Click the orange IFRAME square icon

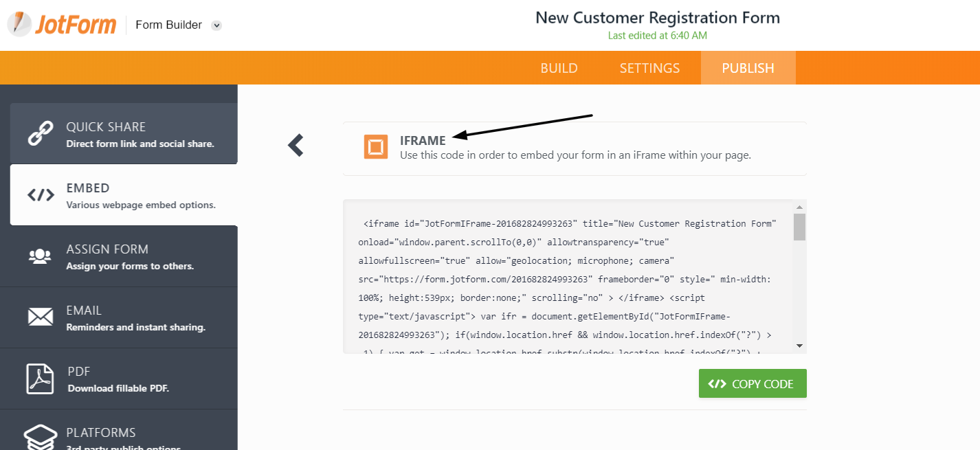pyautogui.click(x=376, y=147)
